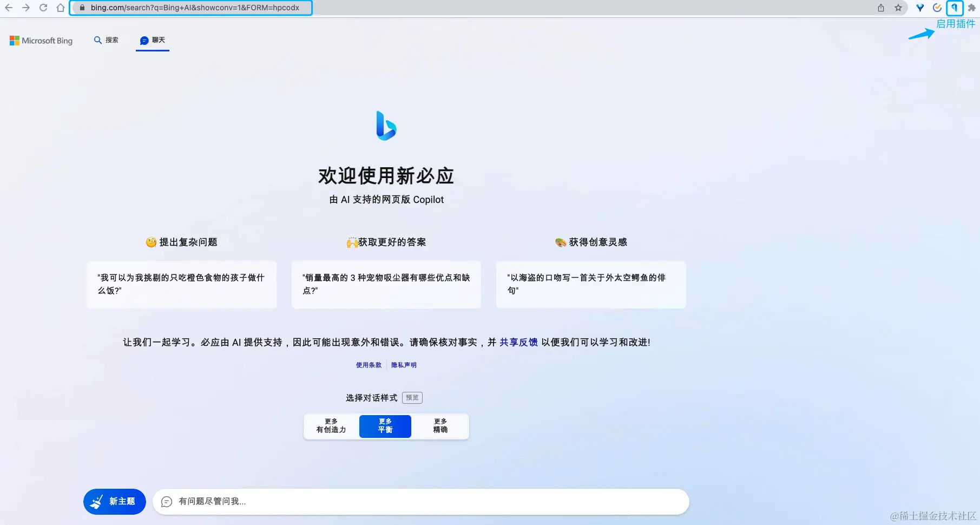This screenshot has width=980, height=525.
Task: Click the 选择对话样式 label
Action: point(372,398)
